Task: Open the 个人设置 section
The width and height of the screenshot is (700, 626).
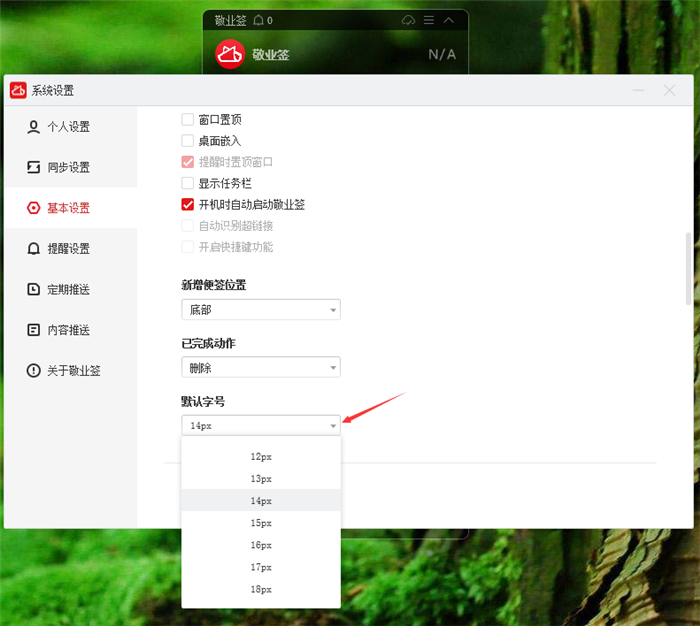Action: [x=71, y=127]
